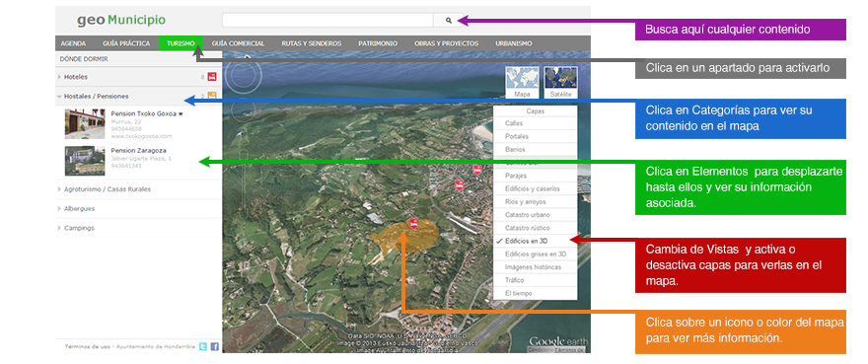Open the Twitter icon in footer
This screenshot has height=364, width=868.
point(203,347)
